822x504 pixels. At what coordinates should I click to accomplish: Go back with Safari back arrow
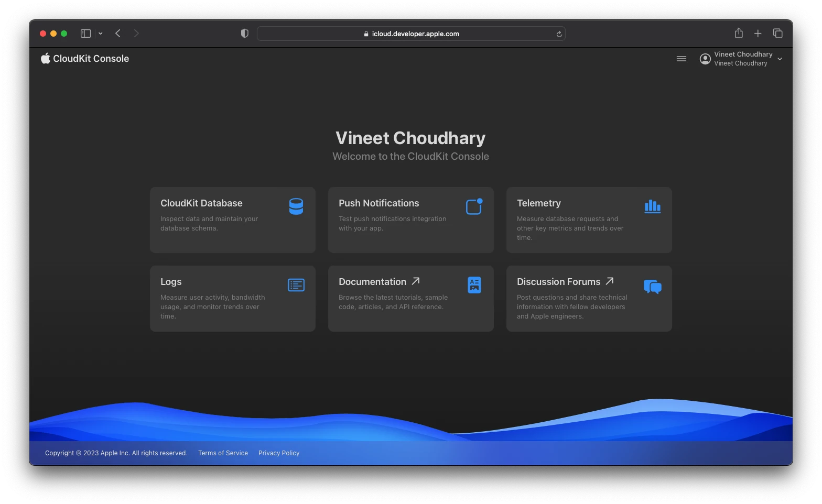click(x=118, y=34)
